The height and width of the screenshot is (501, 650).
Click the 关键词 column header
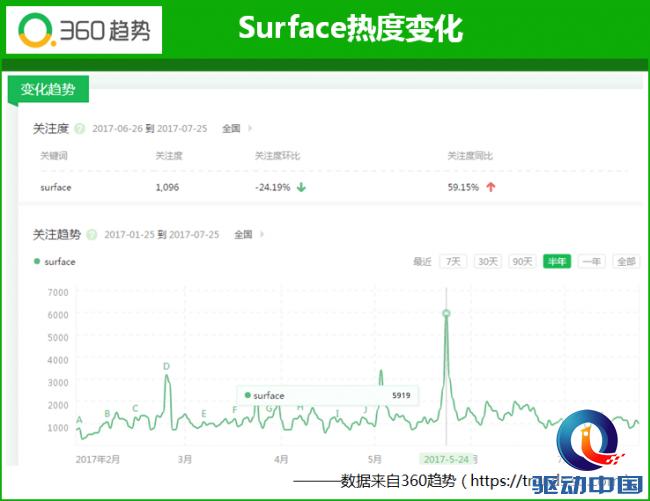(53, 156)
